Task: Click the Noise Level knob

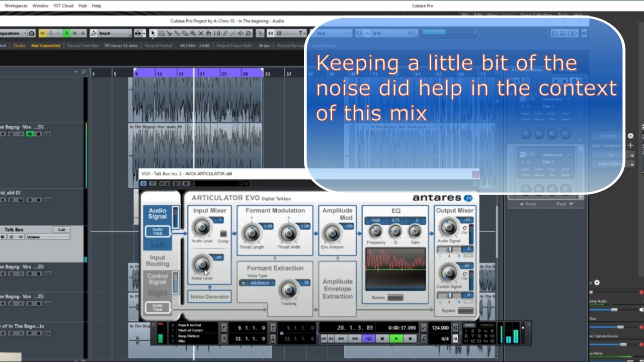Action: [x=202, y=264]
